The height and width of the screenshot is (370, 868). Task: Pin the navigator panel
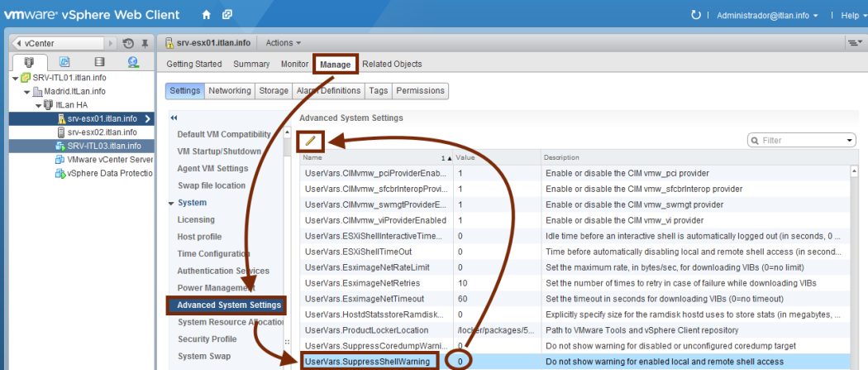coord(145,43)
